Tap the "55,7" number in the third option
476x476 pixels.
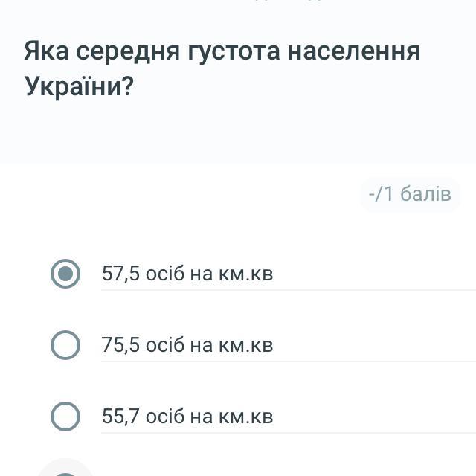coord(120,416)
